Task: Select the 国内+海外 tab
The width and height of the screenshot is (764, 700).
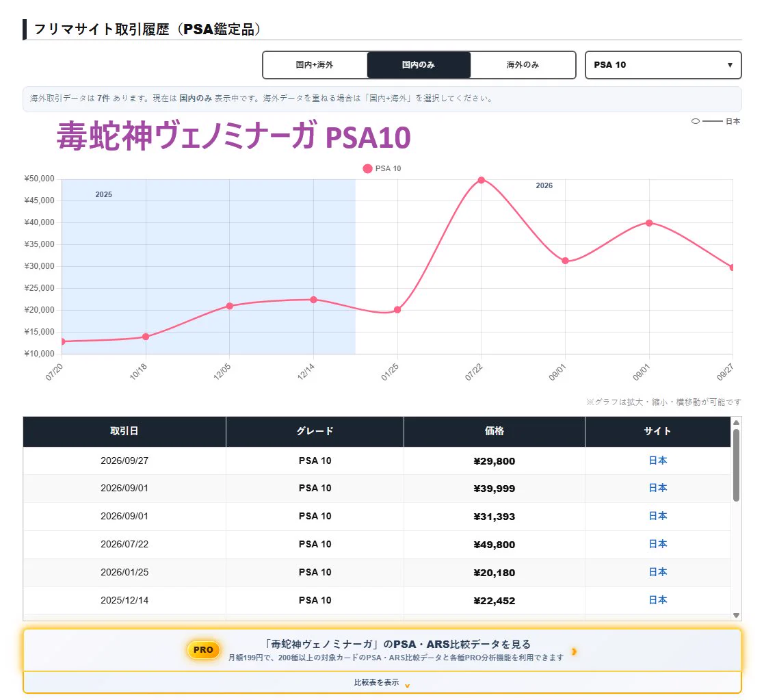Action: [x=315, y=65]
